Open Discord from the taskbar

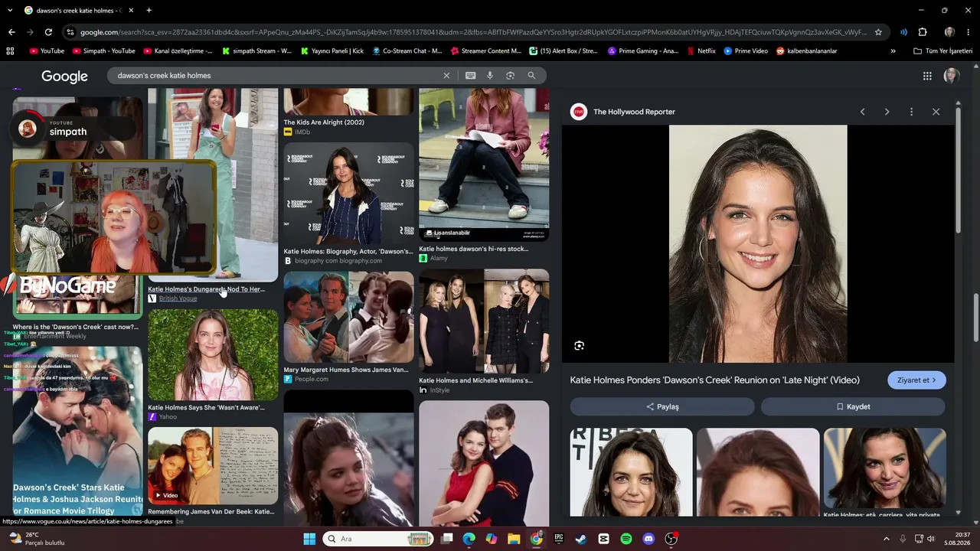coord(649,539)
